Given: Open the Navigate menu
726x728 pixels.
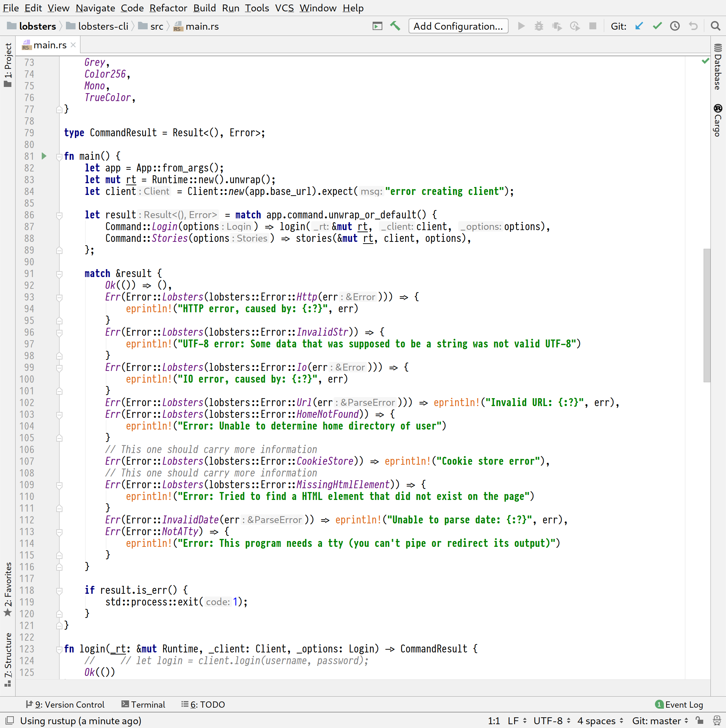Looking at the screenshot, I should [x=95, y=8].
